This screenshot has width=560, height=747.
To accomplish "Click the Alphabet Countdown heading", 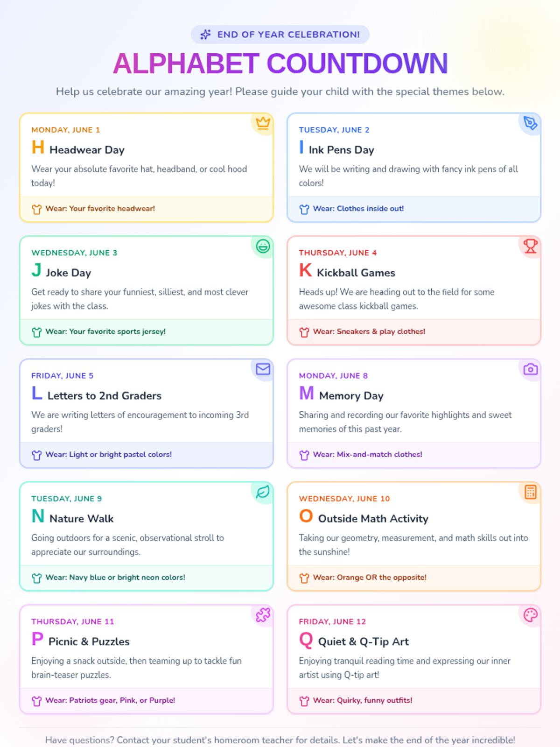I will (x=280, y=63).
